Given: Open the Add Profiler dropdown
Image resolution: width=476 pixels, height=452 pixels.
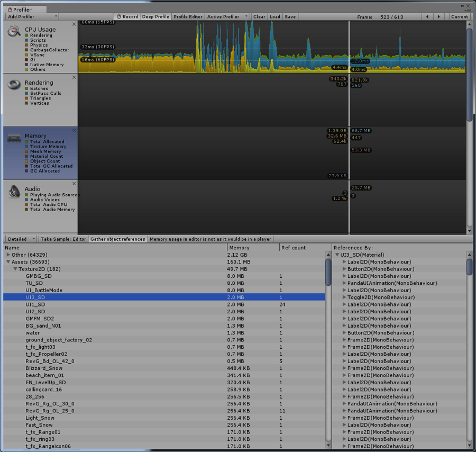Looking at the screenshot, I should click(x=31, y=17).
